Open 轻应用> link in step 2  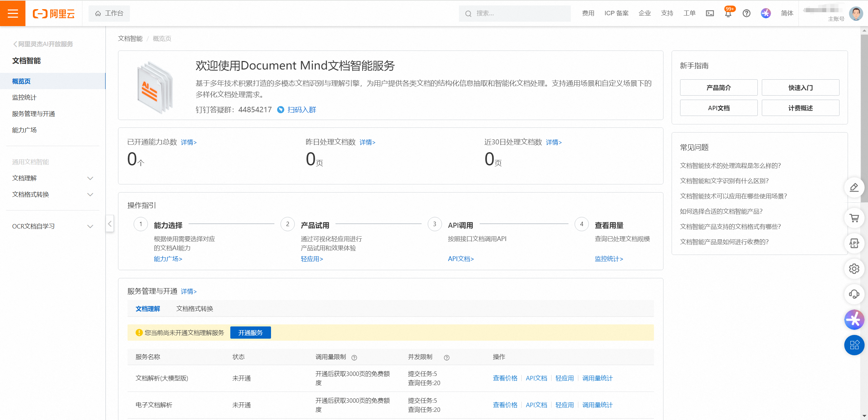tap(312, 259)
